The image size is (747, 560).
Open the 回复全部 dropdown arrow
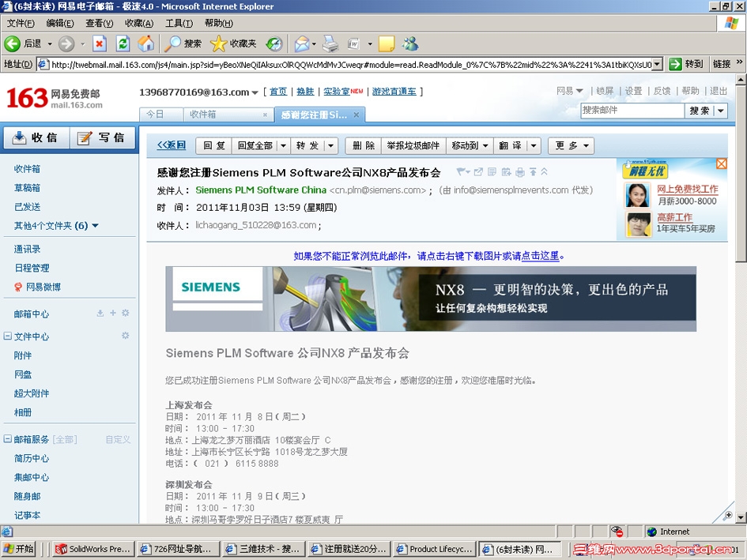click(284, 145)
